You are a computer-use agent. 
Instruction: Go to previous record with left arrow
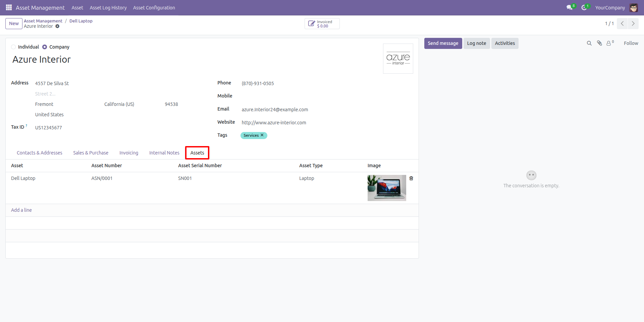(622, 23)
